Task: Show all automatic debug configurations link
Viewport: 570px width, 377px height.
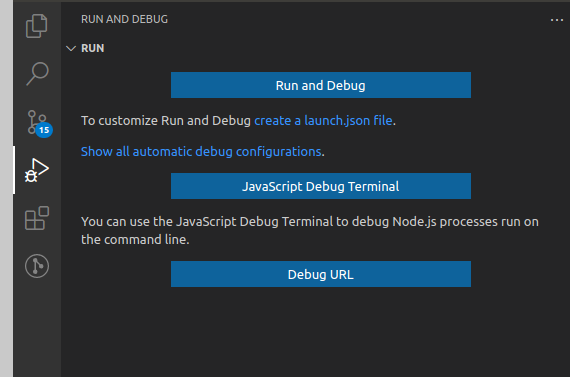Action: click(201, 151)
